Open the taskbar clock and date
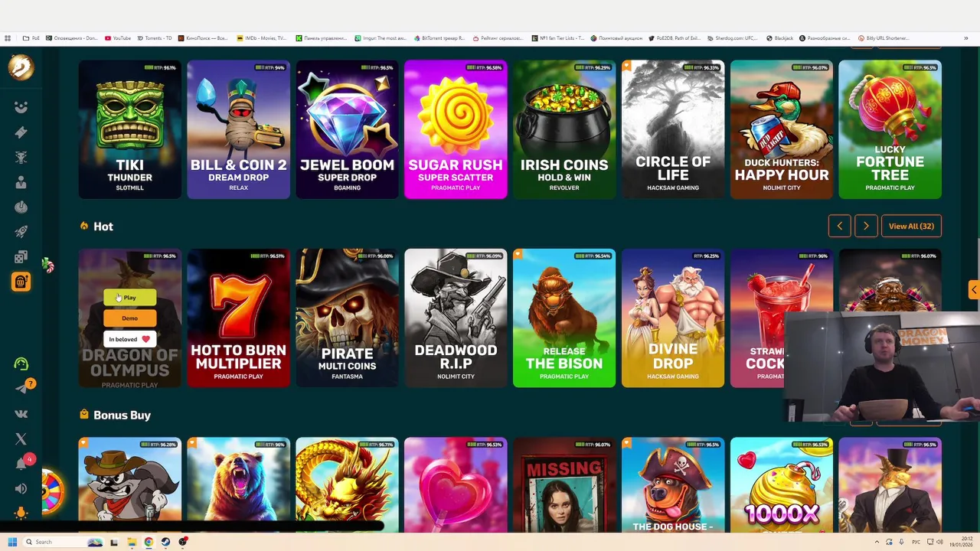This screenshot has height=551, width=980. tap(962, 542)
